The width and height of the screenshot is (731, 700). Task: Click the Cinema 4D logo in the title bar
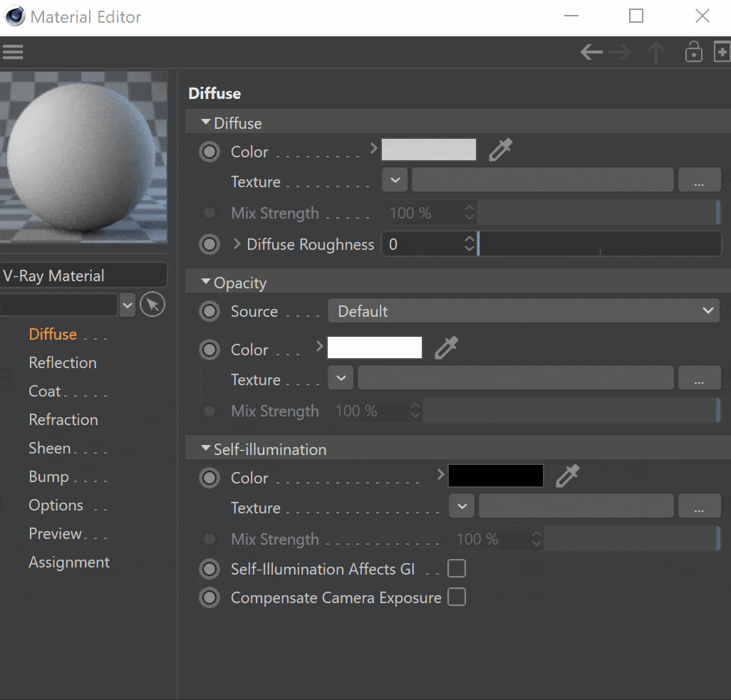[15, 16]
